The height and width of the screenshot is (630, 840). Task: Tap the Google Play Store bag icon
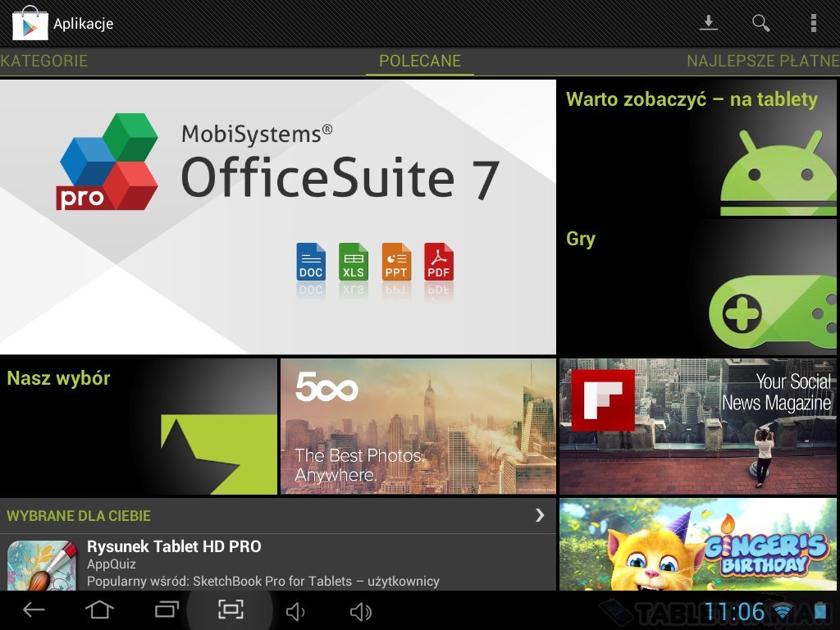tap(30, 23)
